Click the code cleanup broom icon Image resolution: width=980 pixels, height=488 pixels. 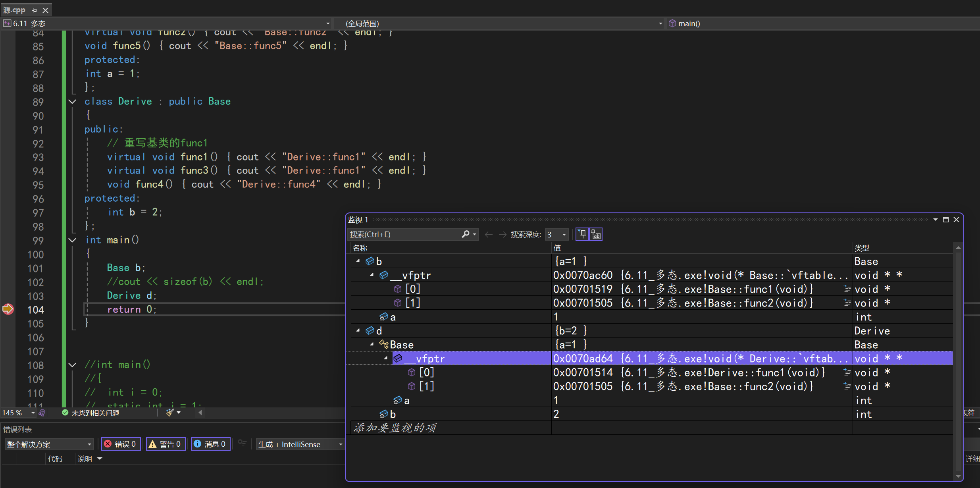click(170, 413)
